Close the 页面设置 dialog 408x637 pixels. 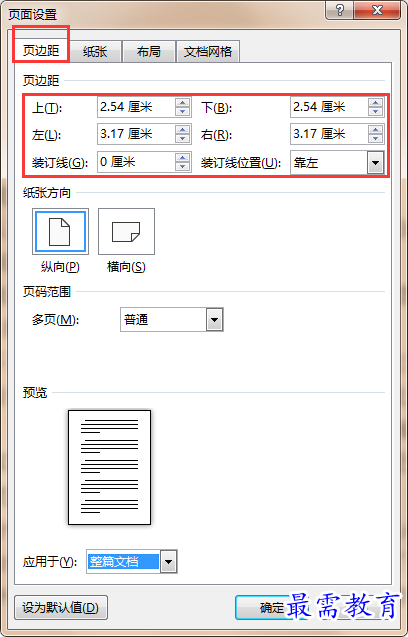[377, 11]
